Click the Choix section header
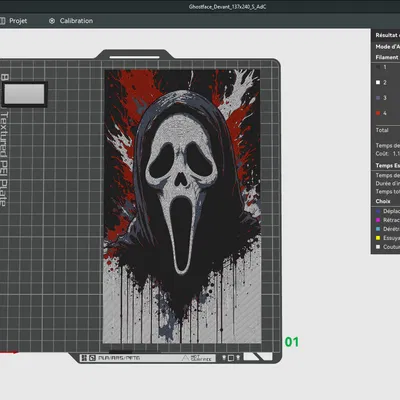 [x=383, y=201]
